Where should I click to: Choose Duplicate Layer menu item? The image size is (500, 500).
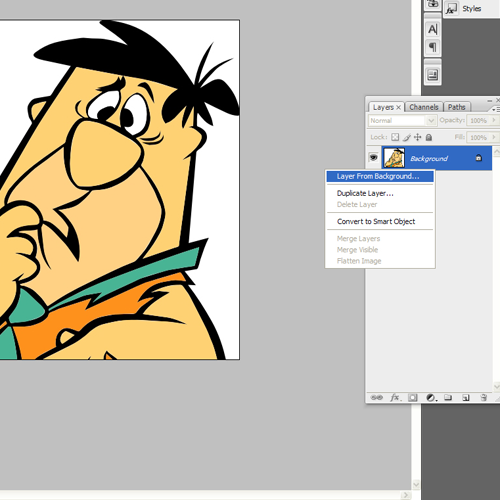pyautogui.click(x=380, y=193)
